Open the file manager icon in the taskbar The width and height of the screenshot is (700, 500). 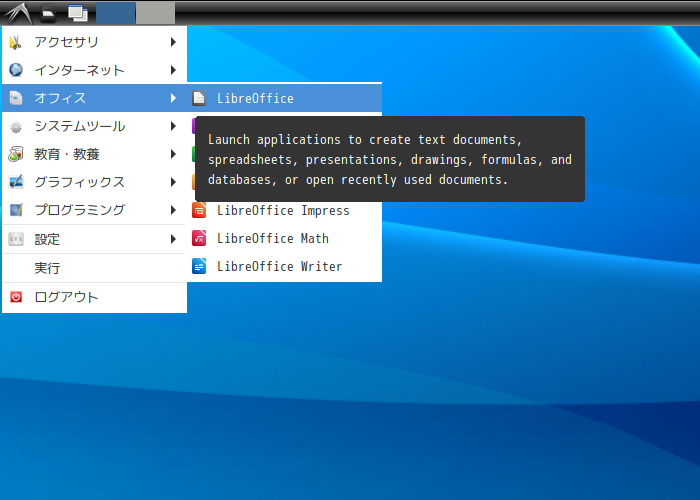coord(48,13)
